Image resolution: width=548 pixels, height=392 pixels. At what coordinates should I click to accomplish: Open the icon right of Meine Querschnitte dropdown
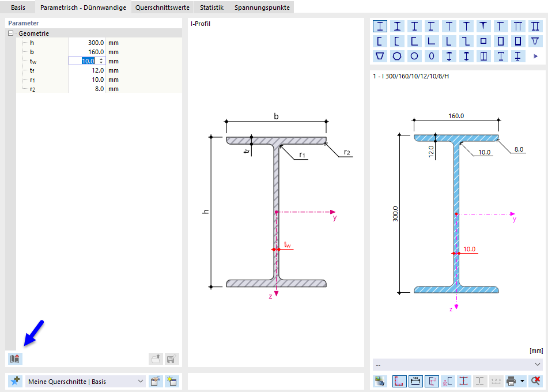point(156,381)
